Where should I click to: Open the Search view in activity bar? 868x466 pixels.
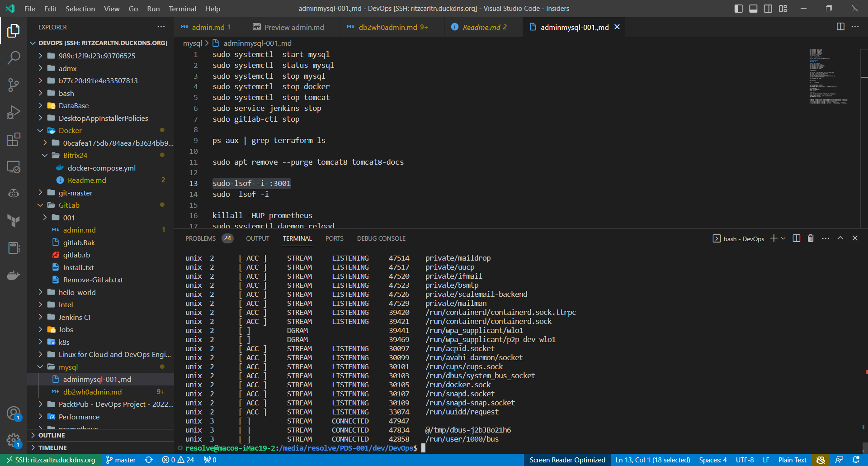14,57
